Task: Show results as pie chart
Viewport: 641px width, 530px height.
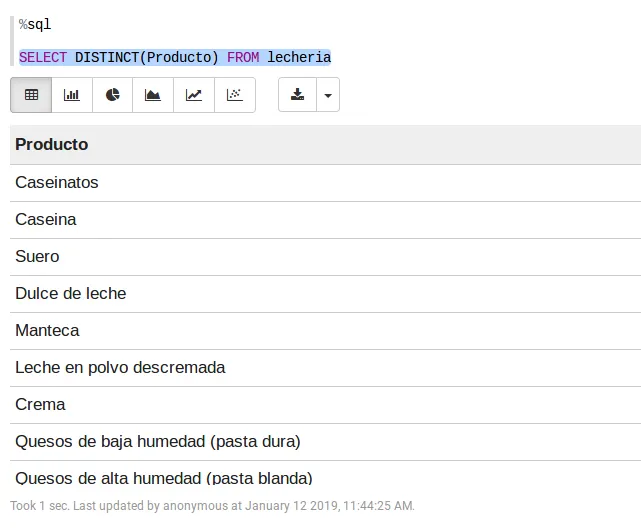Action: pos(112,95)
